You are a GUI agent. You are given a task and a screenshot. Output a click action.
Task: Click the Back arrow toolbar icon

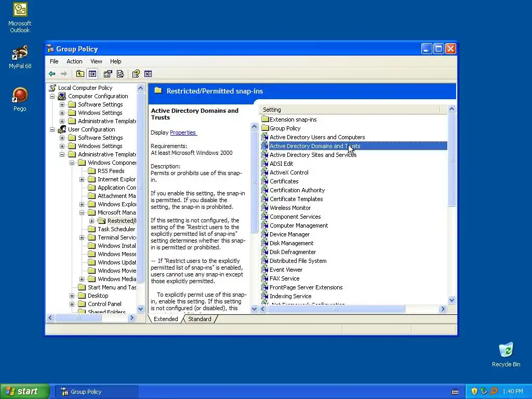(x=52, y=74)
